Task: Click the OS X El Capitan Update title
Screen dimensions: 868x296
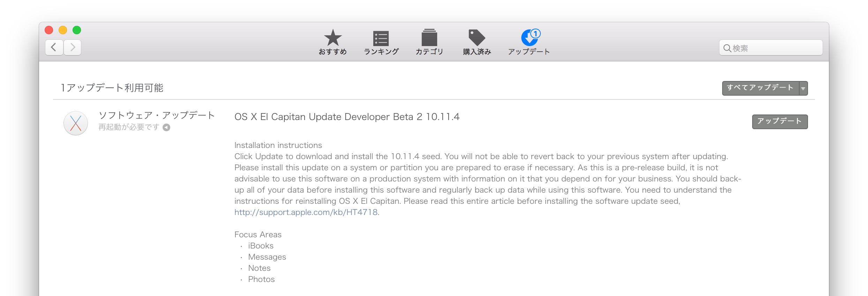Action: point(347,117)
